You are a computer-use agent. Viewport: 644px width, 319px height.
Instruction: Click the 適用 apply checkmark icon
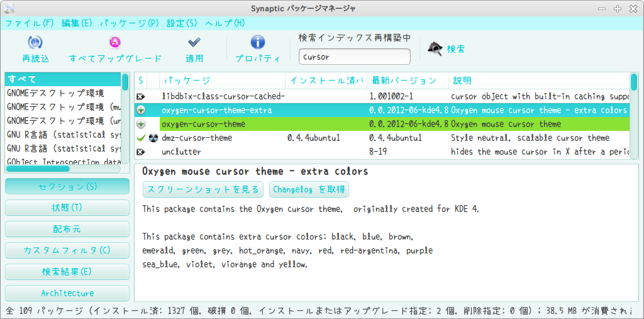pos(194,42)
